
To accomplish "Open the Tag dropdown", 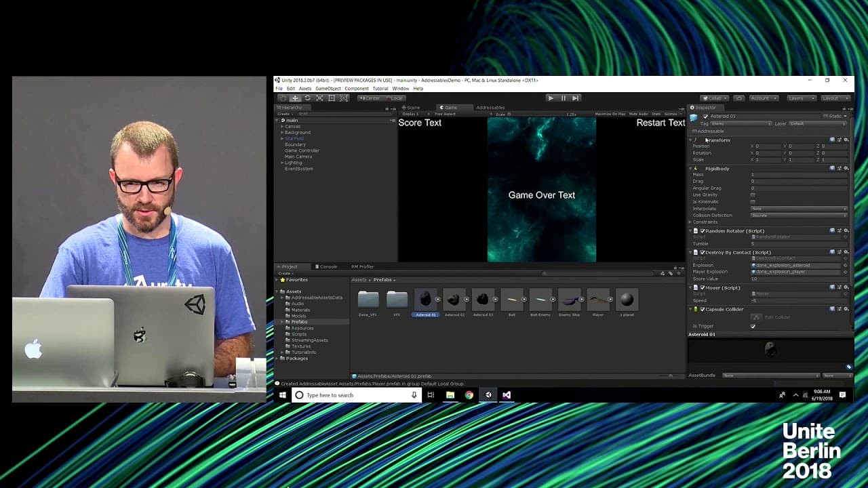I will click(x=741, y=124).
